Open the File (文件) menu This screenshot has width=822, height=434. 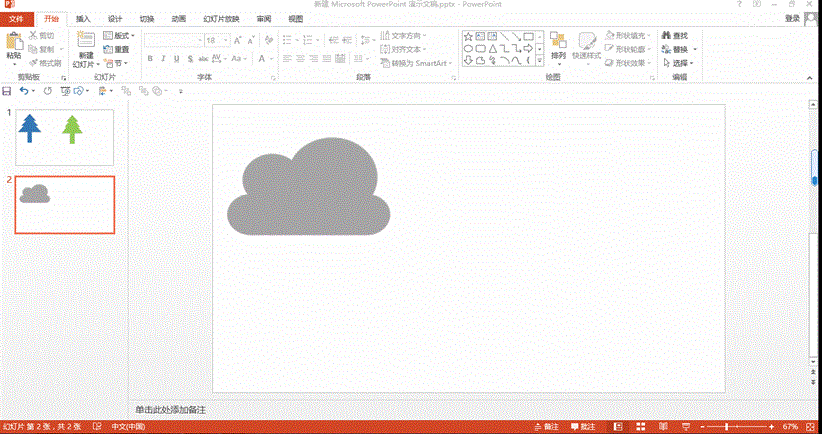coord(16,18)
